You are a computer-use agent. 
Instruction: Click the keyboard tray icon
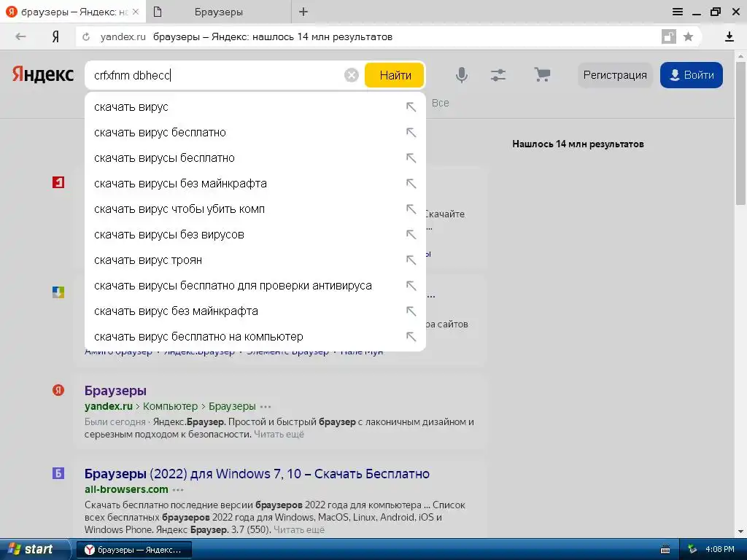[x=665, y=550]
